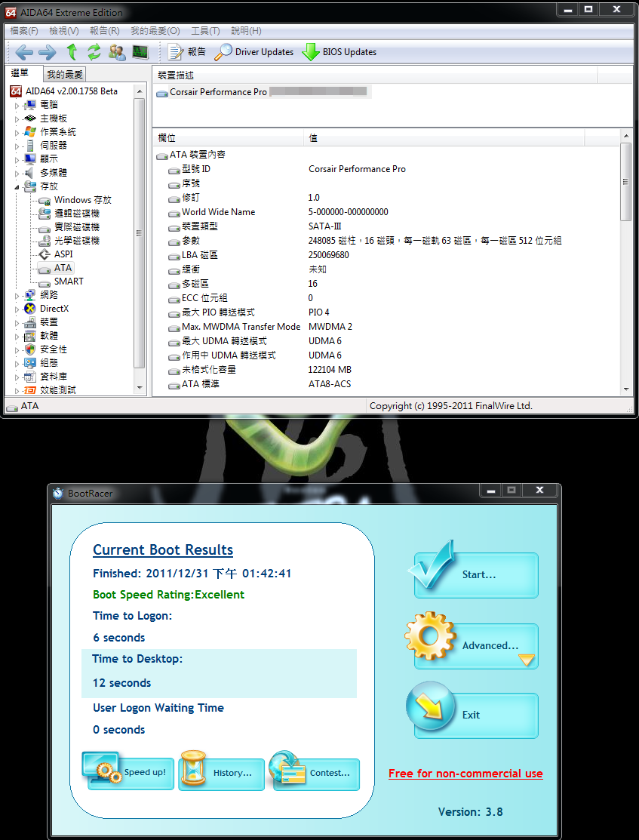Click Exit in BootRacer
Viewport: 639px width, 840px height.
coord(475,715)
